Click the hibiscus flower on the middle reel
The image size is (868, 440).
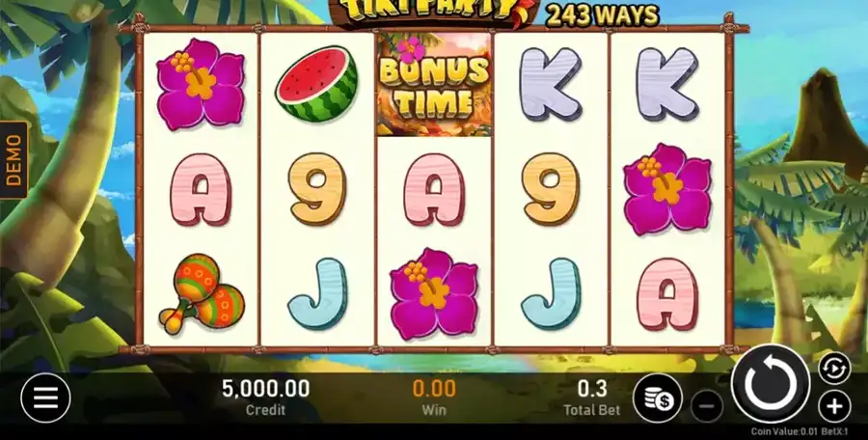click(434, 293)
